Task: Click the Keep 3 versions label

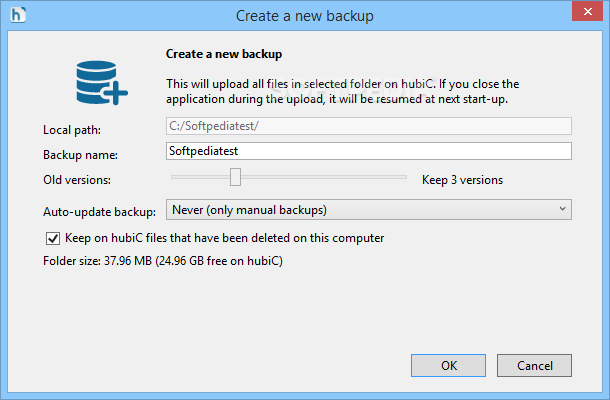Action: pyautogui.click(x=462, y=180)
